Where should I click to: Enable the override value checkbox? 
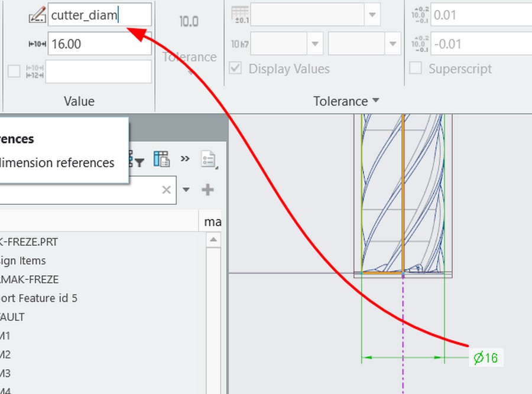point(14,71)
